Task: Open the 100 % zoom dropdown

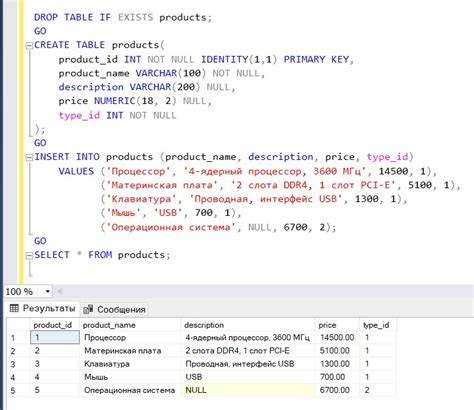Action: coord(48,292)
